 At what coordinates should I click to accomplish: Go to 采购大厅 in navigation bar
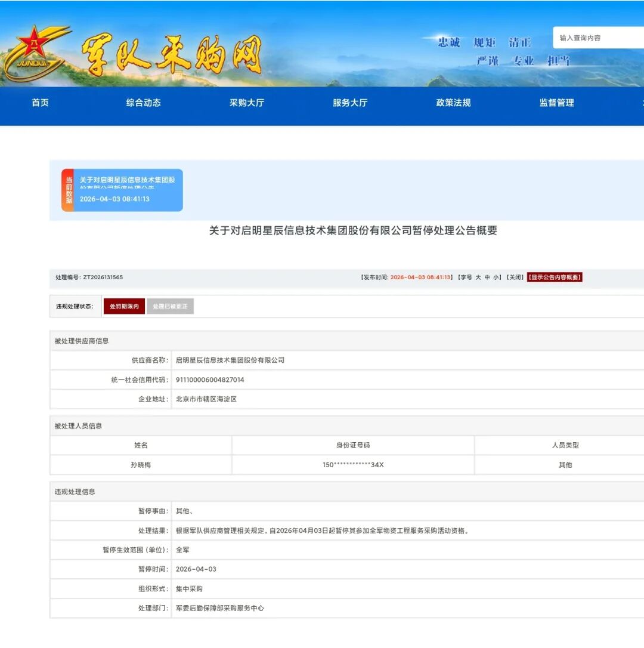click(x=246, y=103)
